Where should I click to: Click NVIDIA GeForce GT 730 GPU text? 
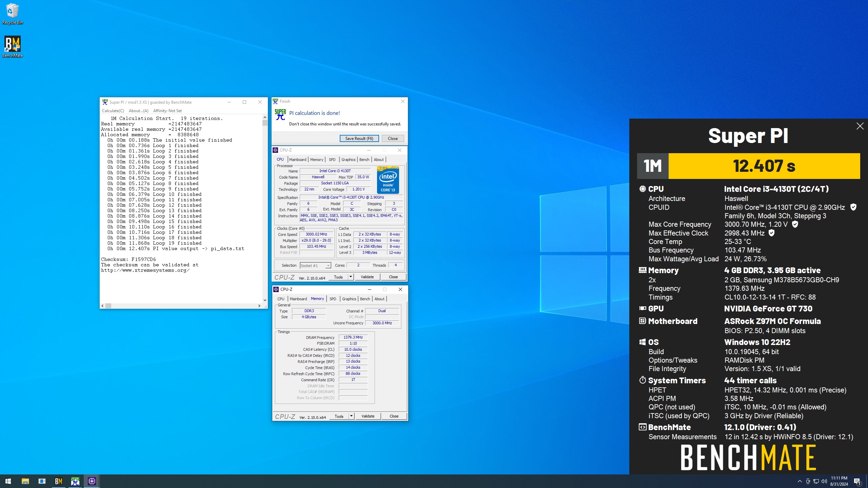[x=768, y=309]
